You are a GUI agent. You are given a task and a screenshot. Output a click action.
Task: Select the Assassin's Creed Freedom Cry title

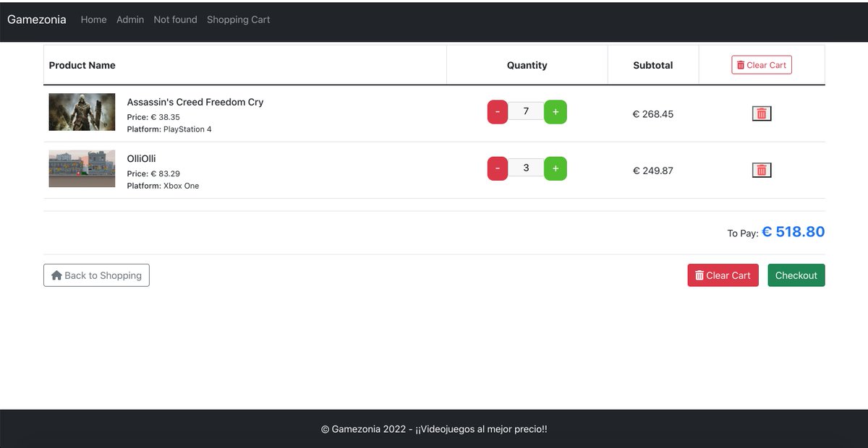(195, 102)
